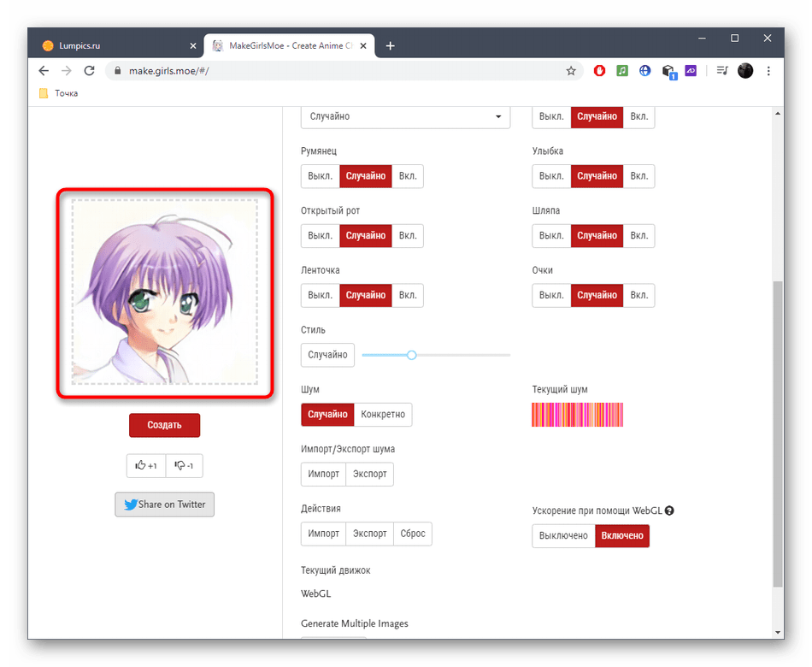Open the Chrome three-dot menu

tap(768, 71)
